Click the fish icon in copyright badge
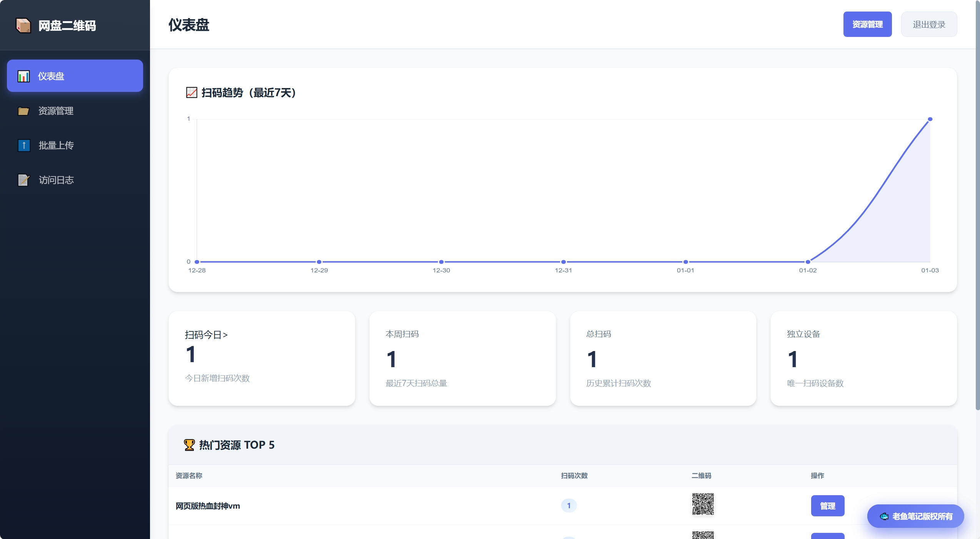980x539 pixels. coord(884,516)
